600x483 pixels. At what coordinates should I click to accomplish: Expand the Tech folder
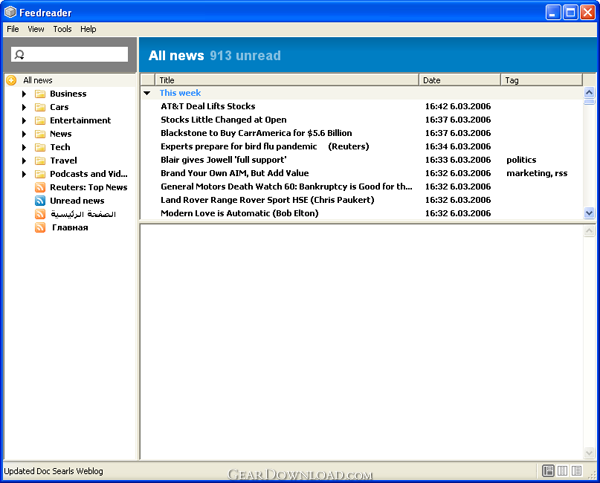[x=24, y=147]
